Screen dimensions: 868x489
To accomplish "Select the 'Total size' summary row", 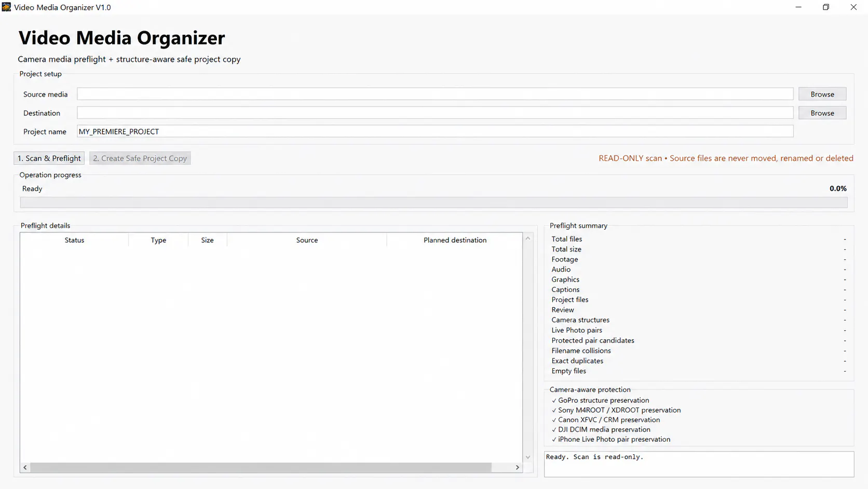I will (699, 249).
